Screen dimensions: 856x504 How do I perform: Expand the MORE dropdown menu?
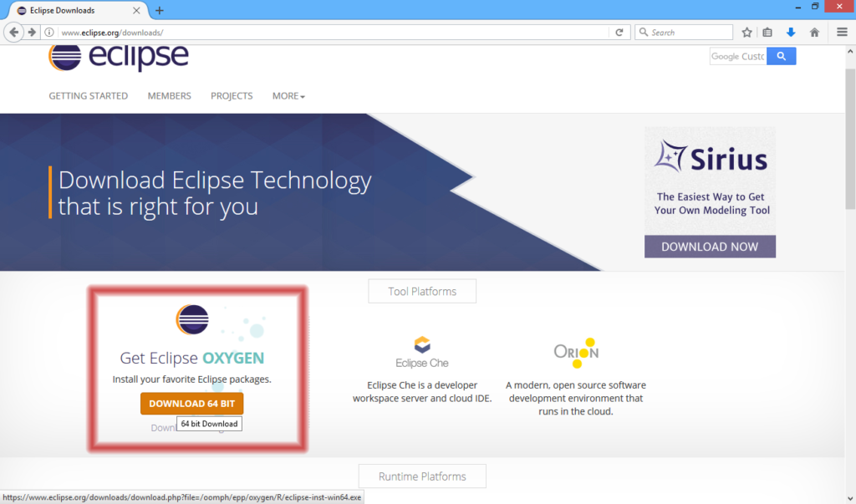(x=288, y=95)
